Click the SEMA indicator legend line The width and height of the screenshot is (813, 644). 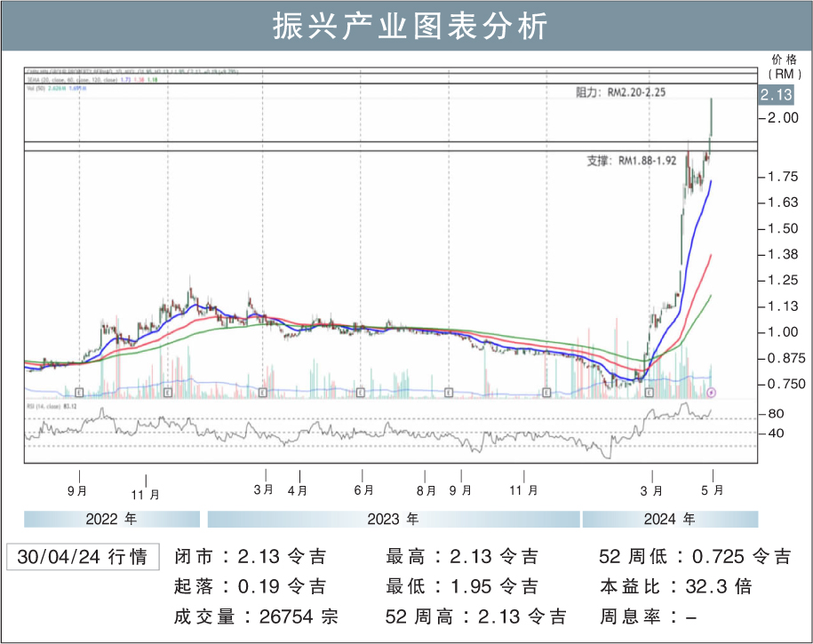[x=91, y=80]
